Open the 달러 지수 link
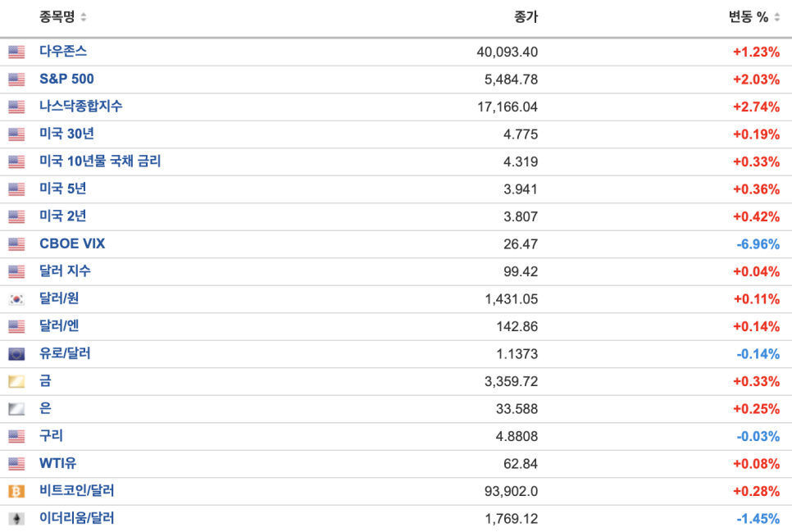792x532 pixels. pyautogui.click(x=65, y=271)
